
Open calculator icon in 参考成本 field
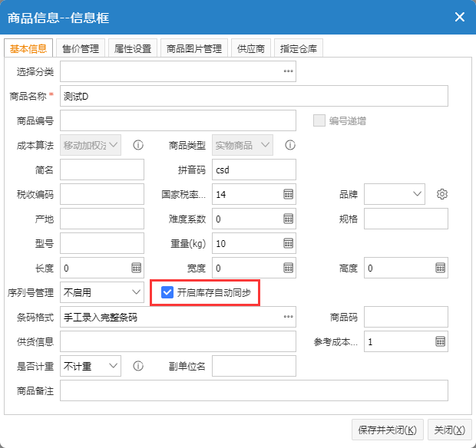pos(440,341)
